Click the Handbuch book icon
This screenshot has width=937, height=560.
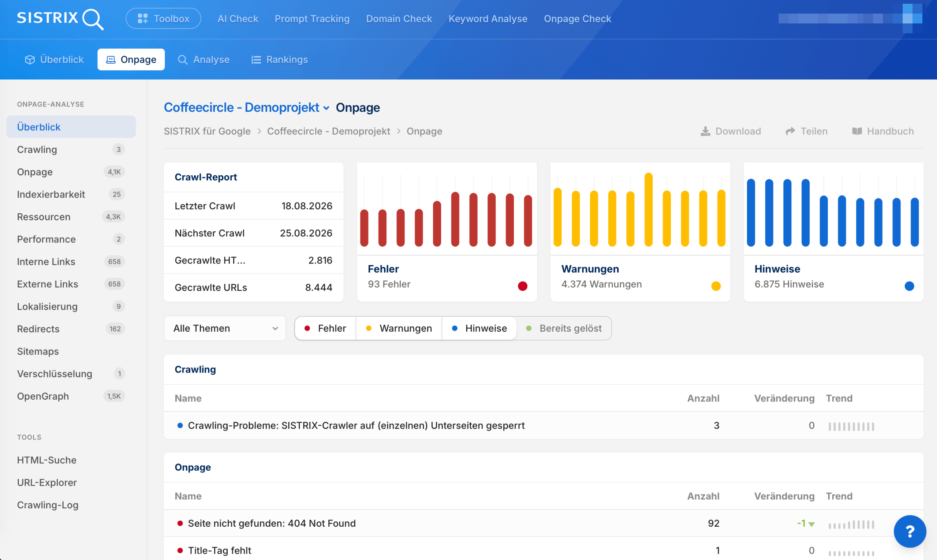tap(857, 131)
